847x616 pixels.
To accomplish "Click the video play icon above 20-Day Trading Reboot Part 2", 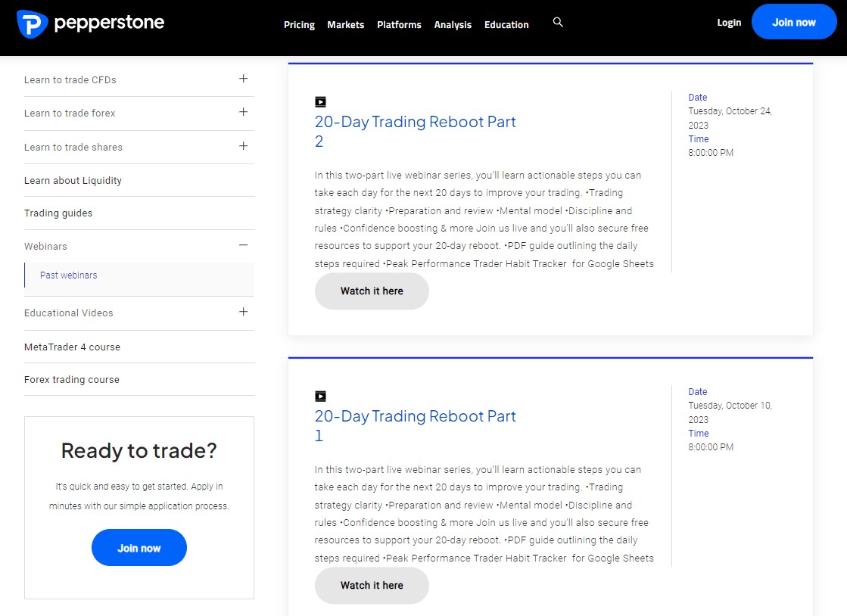I will click(320, 101).
